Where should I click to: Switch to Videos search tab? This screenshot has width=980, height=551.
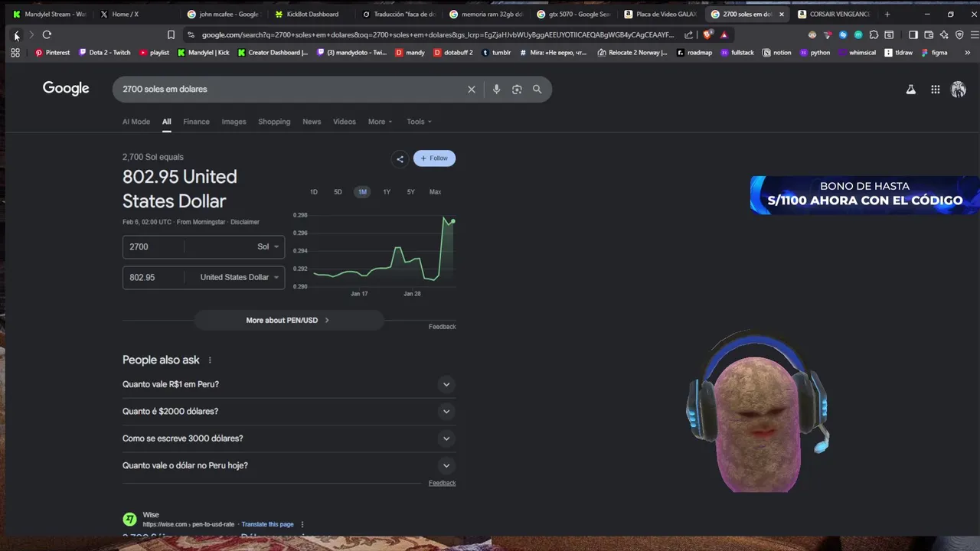pyautogui.click(x=345, y=122)
